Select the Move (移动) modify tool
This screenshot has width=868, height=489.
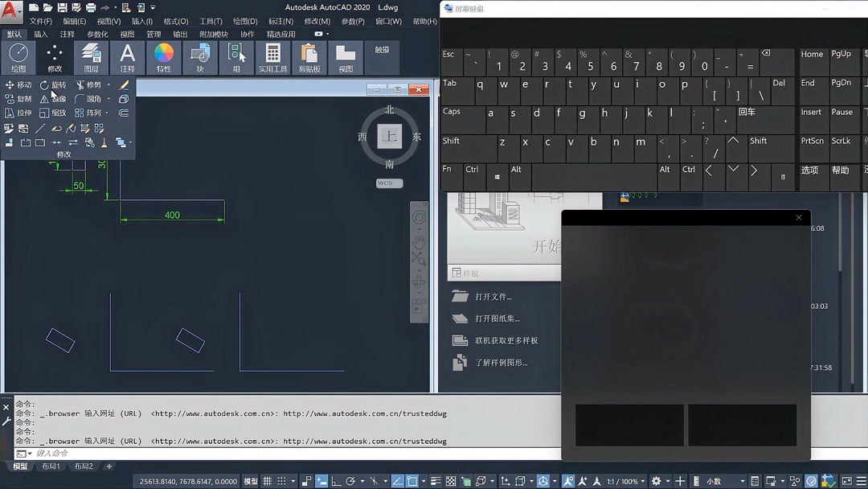click(18, 85)
